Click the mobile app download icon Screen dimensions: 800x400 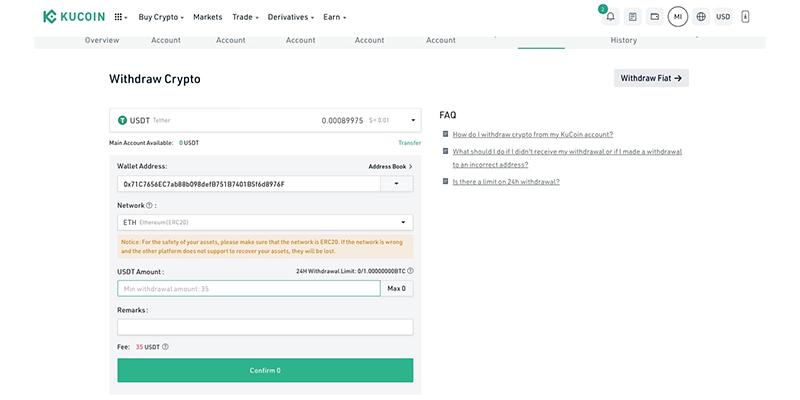(x=745, y=17)
